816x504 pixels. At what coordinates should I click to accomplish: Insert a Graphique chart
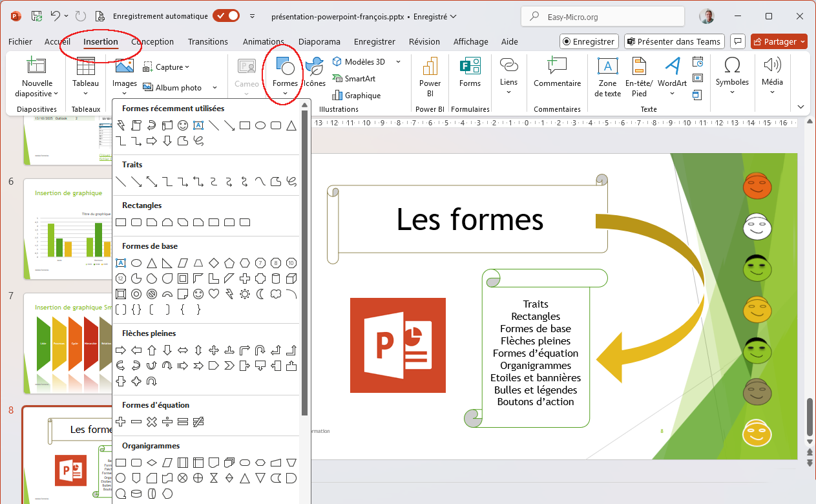coord(355,96)
